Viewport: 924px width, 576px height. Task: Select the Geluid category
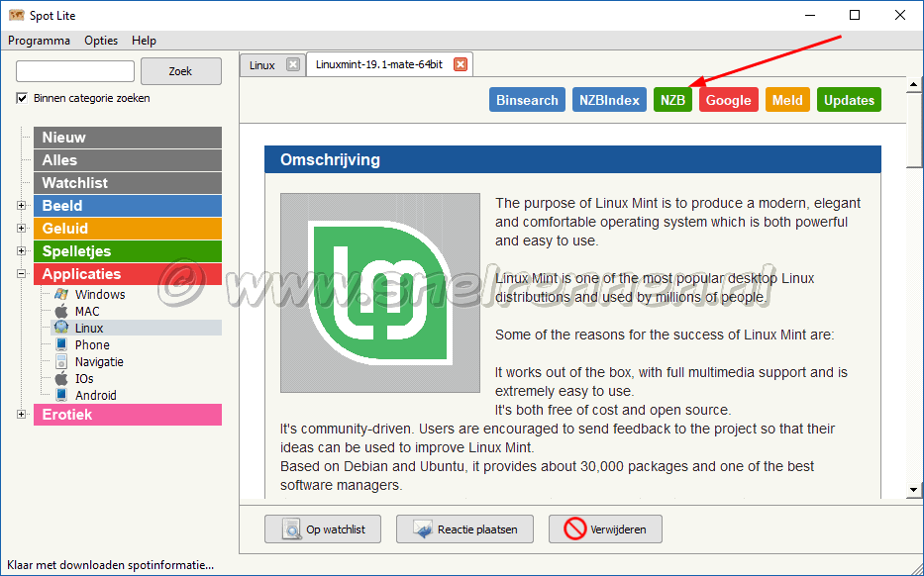pos(128,228)
